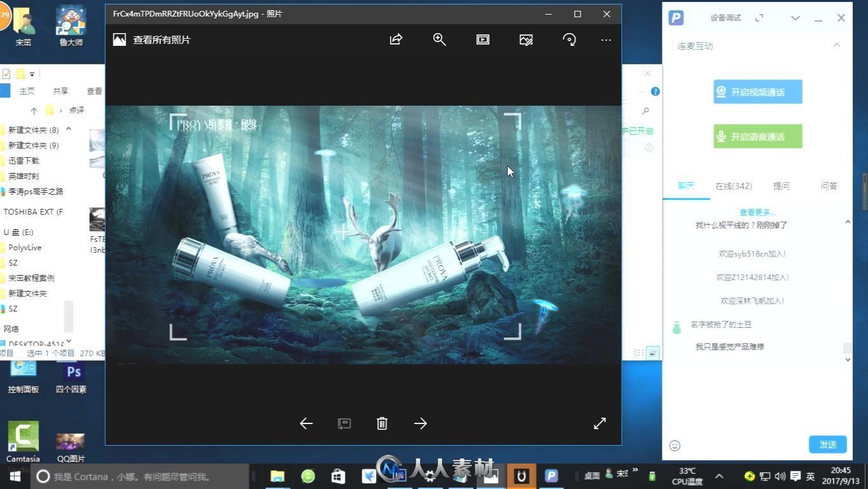Select 新建文件夹 (8) in Explorer tree
This screenshot has height=489, width=868.
[x=33, y=130]
